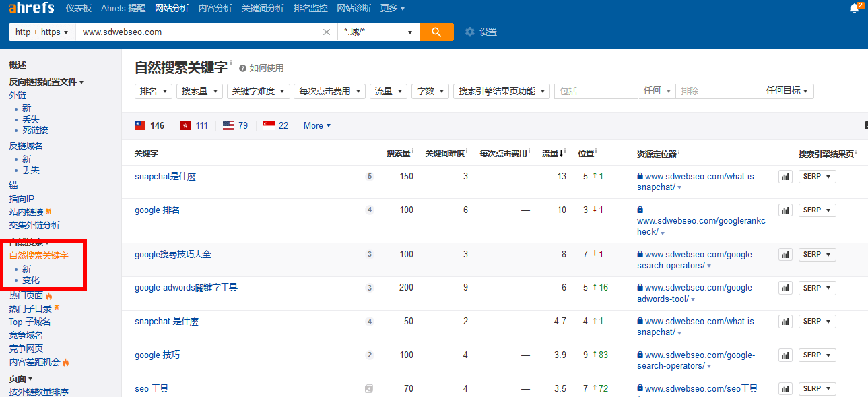
Task: Open SERP dropdown for google 排名 row
Action: point(817,210)
